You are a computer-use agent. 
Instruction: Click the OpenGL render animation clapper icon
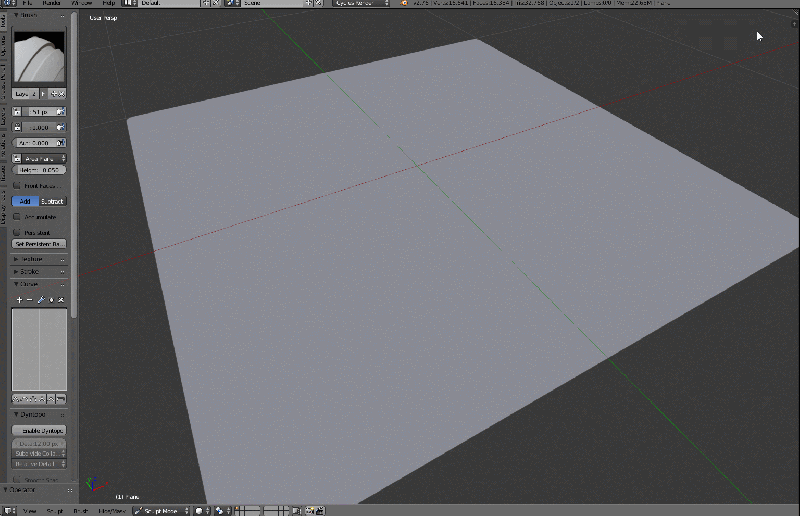320,511
